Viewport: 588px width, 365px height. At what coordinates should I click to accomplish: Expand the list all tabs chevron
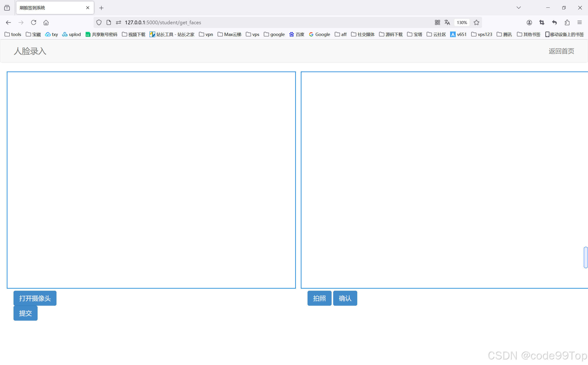[518, 8]
